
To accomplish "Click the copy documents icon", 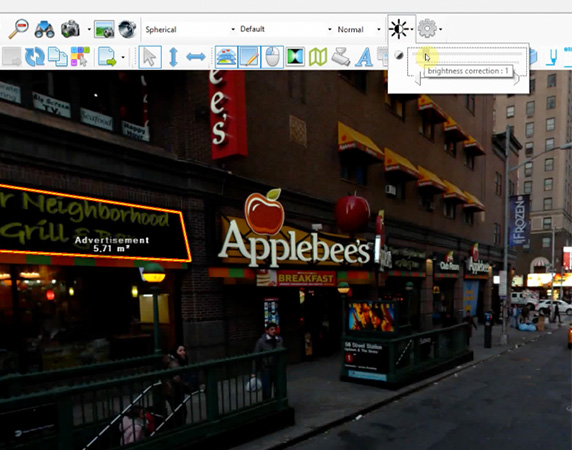I will [x=58, y=57].
